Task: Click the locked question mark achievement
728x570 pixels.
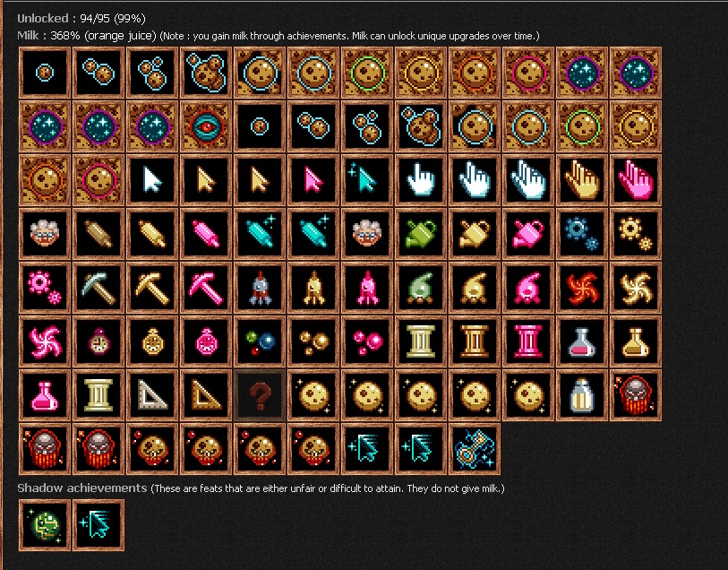Action: click(x=260, y=395)
